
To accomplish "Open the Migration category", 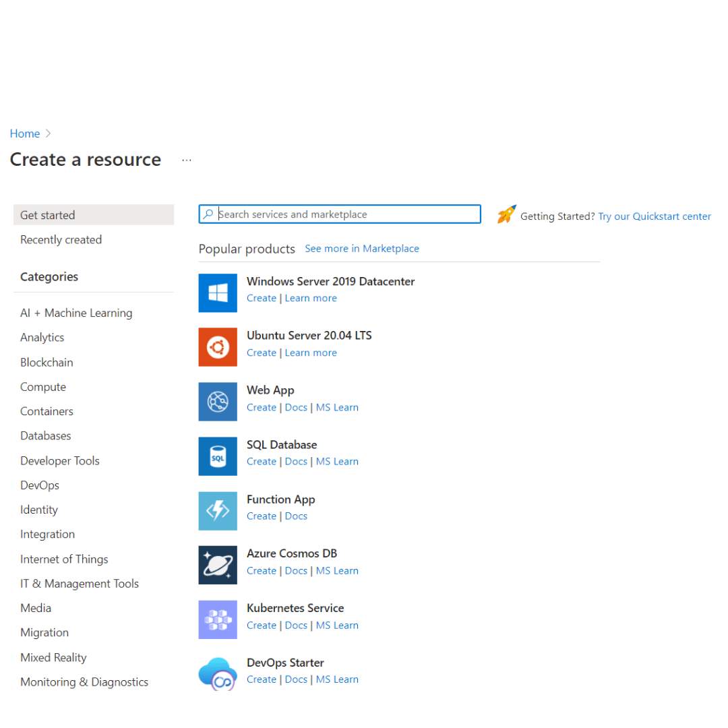I will (44, 633).
